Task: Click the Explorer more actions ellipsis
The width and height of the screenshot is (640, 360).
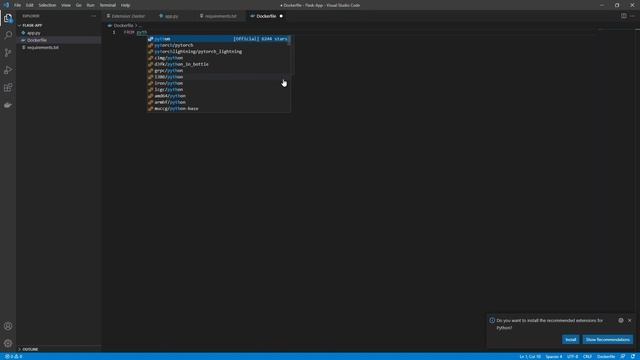Action: click(x=93, y=16)
